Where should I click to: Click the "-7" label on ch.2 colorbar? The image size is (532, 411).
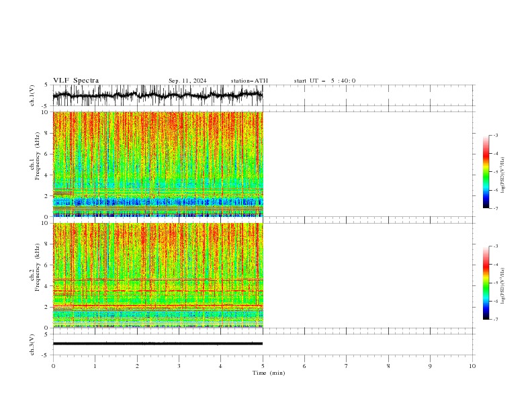pos(496,320)
